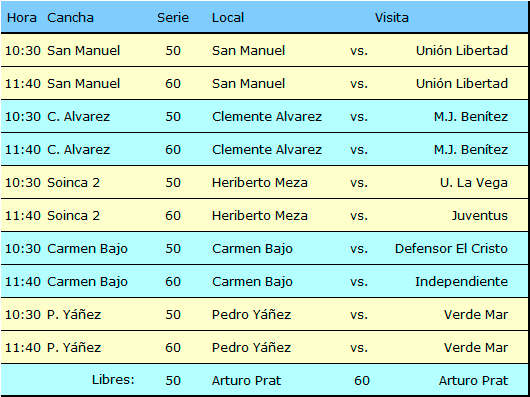Click the Cancha column header
This screenshot has height=397, width=530.
[70, 18]
